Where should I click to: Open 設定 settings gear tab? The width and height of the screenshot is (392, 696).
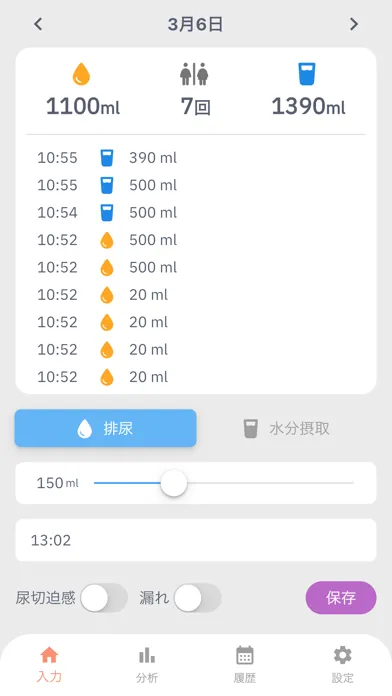click(x=343, y=664)
